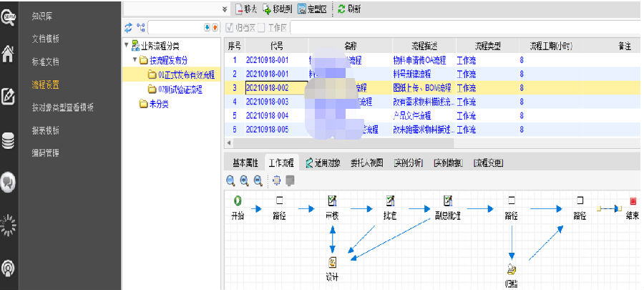Open 编码管理 in the left menu
The width and height of the screenshot is (644, 290).
click(46, 153)
